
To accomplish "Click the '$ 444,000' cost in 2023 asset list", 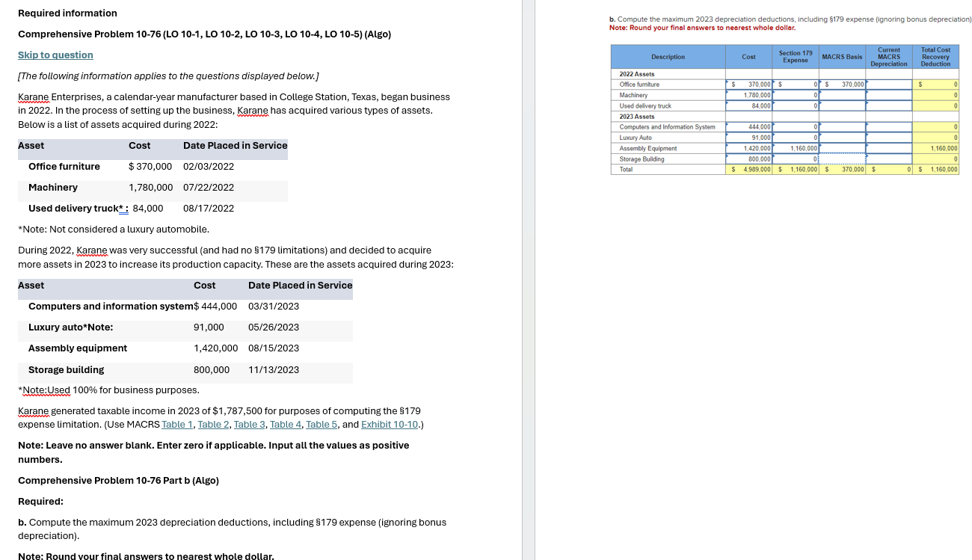I will 215,307.
